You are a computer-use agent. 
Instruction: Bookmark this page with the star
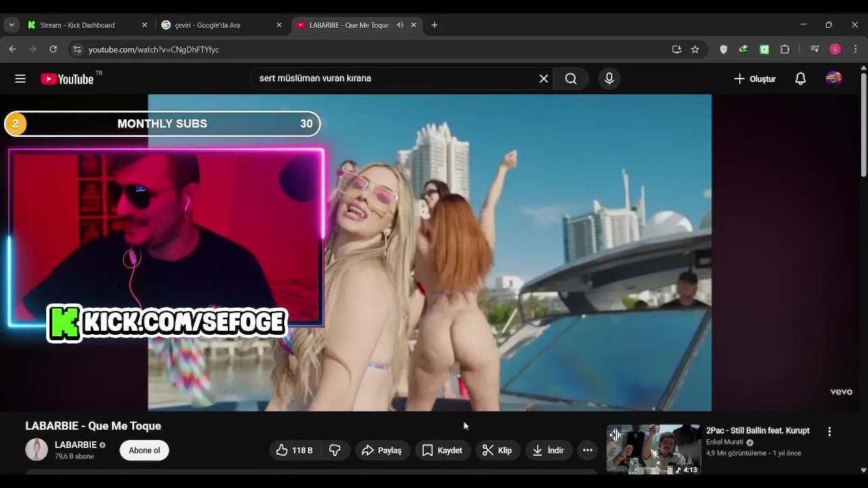click(x=695, y=49)
